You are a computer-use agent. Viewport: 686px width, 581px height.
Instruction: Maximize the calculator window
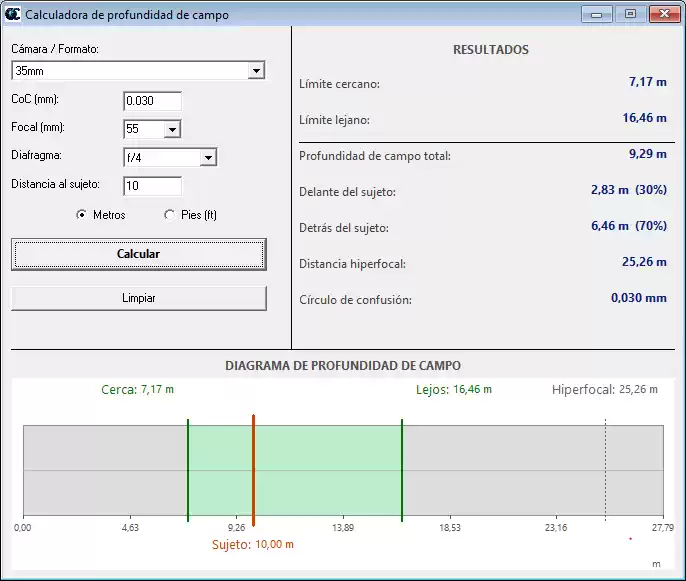pyautogui.click(x=630, y=14)
